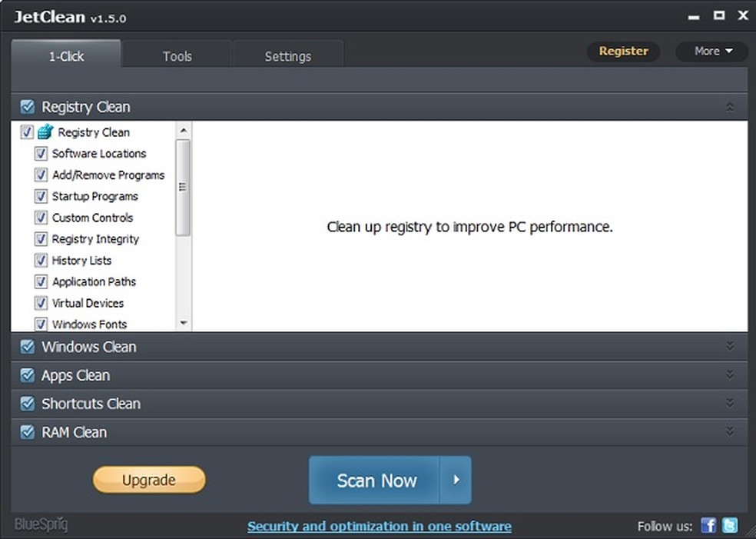Uncheck Custom Controls checkbox
The width and height of the screenshot is (756, 539).
[41, 218]
